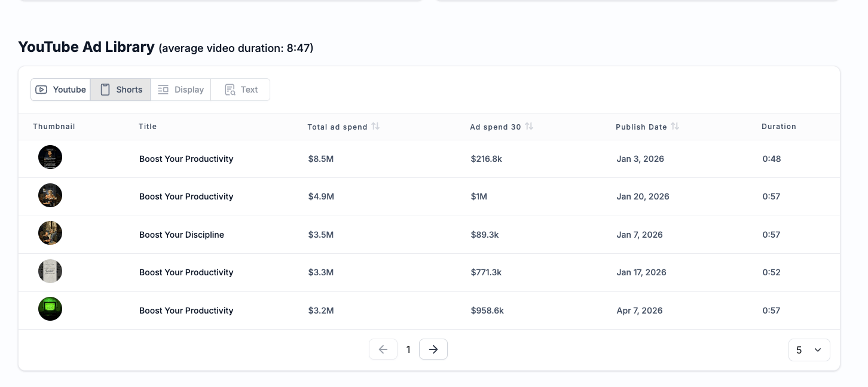Click Boost Your Productivity title in $3.2M row
Image resolution: width=868 pixels, height=387 pixels.
tap(187, 311)
